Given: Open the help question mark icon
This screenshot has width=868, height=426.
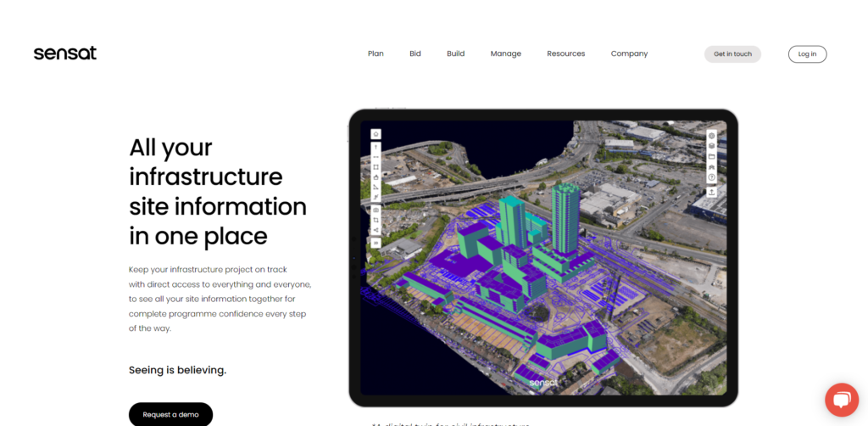Looking at the screenshot, I should click(712, 177).
